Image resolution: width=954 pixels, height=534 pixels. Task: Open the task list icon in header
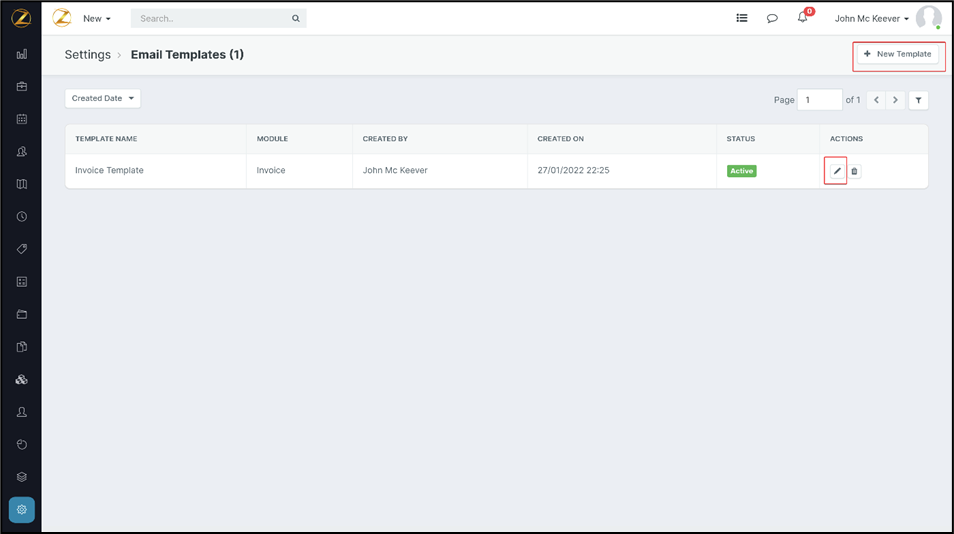pyautogui.click(x=742, y=18)
